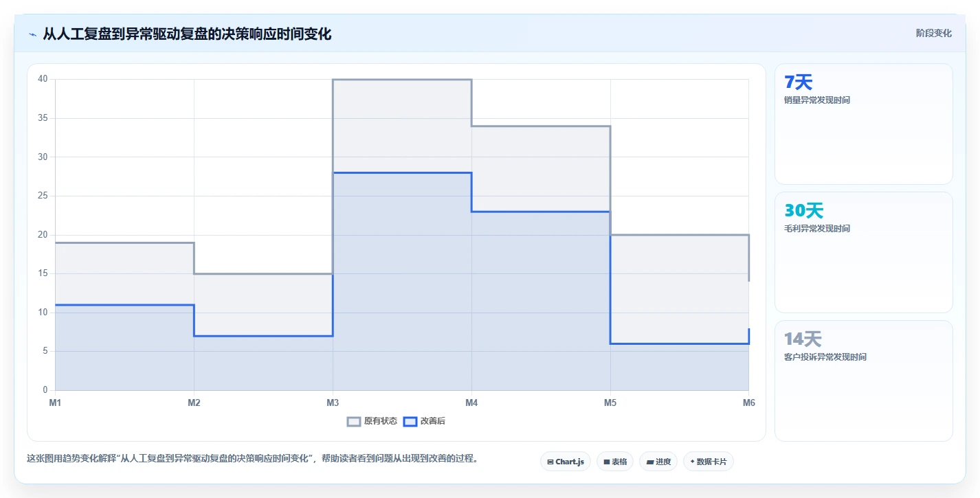Click the 客户投诉异常发现时间 caption

point(825,357)
